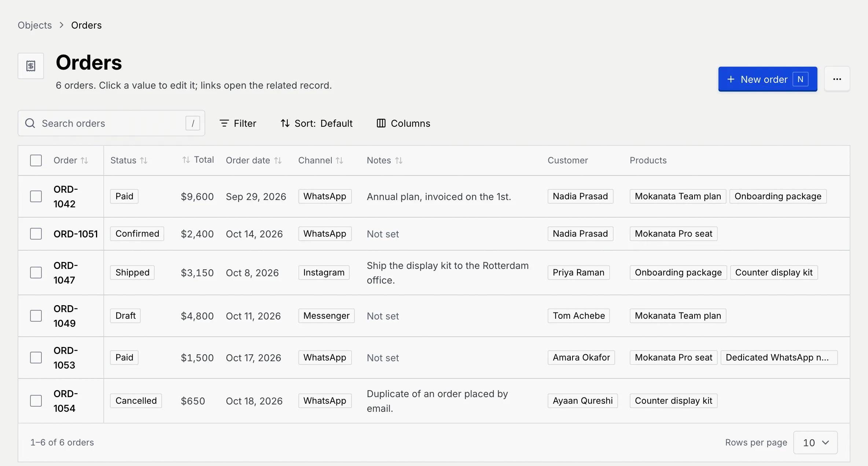
Task: Toggle the select-all orders checkbox
Action: tap(36, 160)
